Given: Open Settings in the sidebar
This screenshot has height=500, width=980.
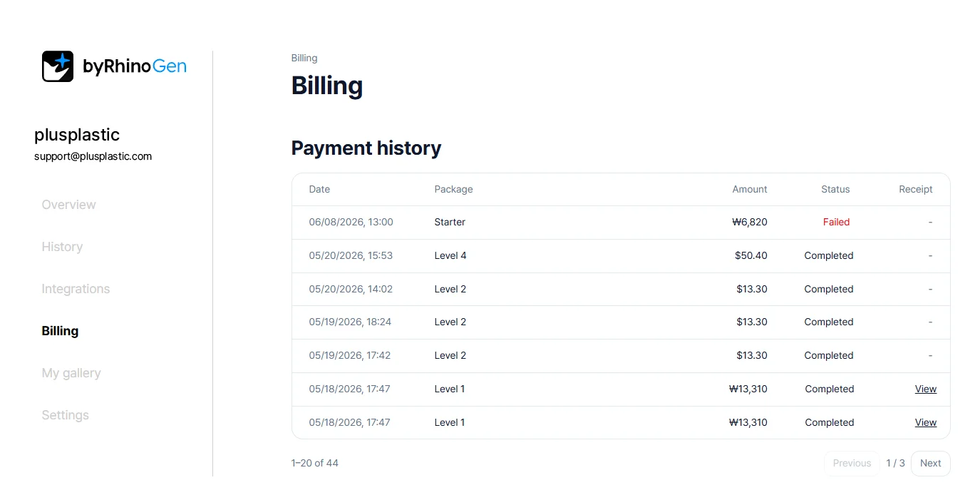Looking at the screenshot, I should coord(65,415).
